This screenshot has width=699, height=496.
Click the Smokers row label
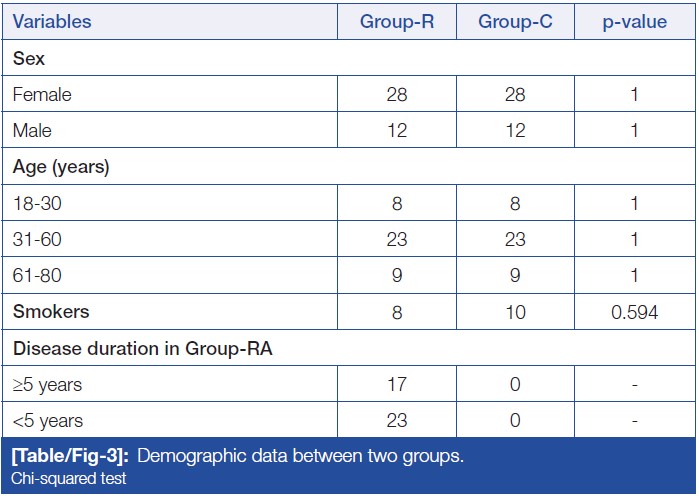[50, 311]
